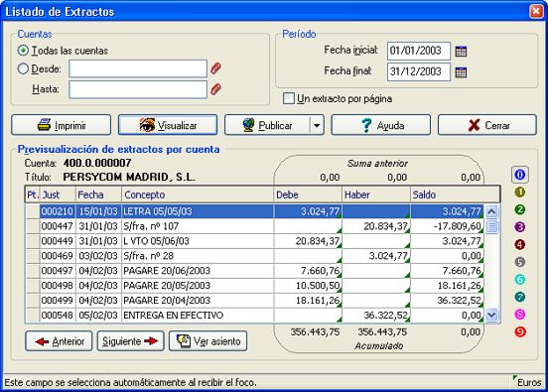Click the Fecha column header
Viewport: 548px width, 392px height.
click(99, 195)
